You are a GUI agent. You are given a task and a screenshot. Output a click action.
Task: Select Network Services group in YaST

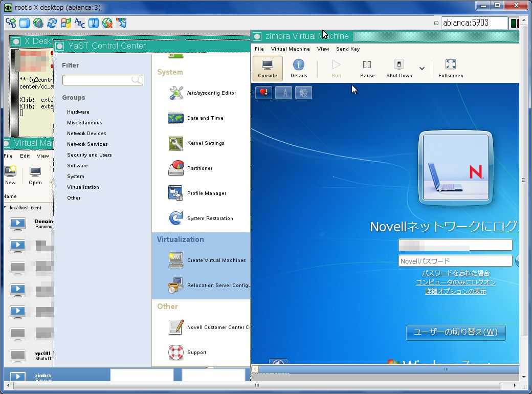[87, 144]
